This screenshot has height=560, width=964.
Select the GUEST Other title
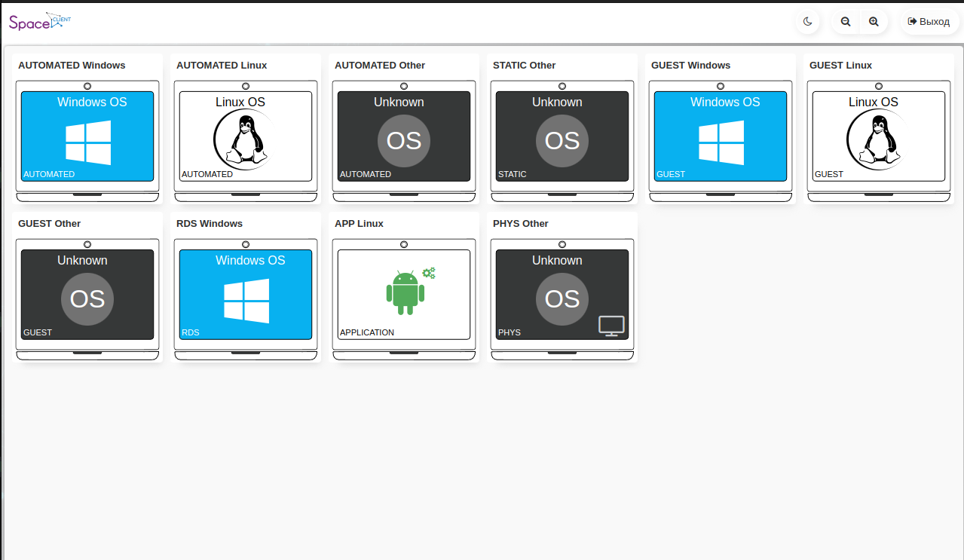[50, 224]
